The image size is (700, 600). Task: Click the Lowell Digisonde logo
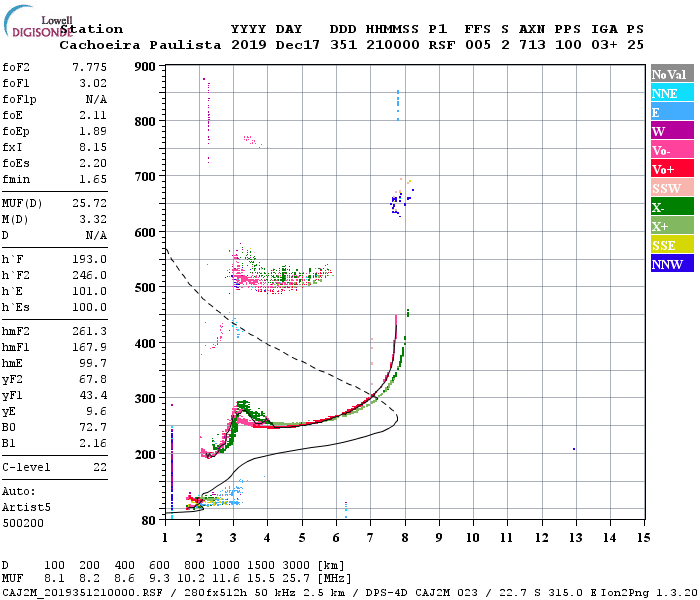[38, 21]
